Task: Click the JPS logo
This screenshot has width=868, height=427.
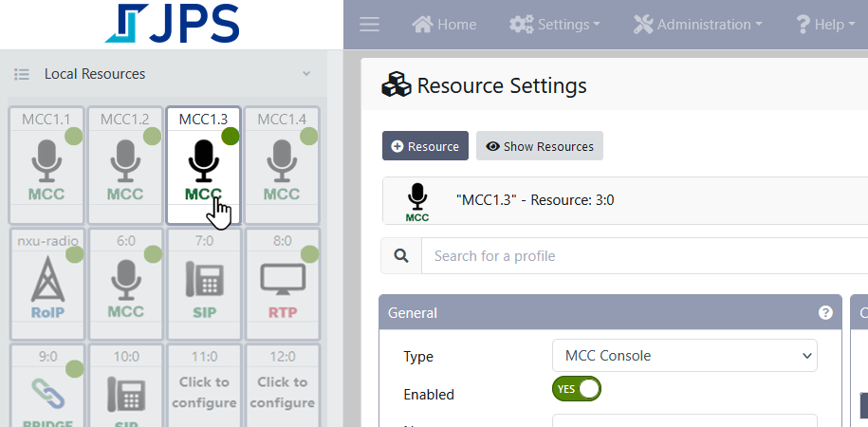Action: point(171,25)
